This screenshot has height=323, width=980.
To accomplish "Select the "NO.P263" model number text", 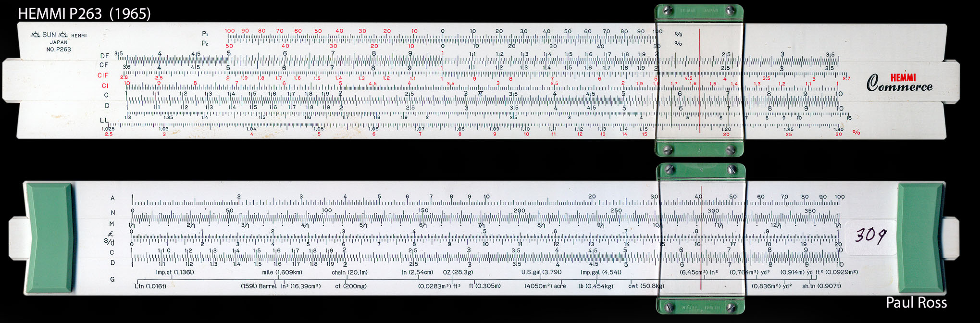I will [x=59, y=50].
